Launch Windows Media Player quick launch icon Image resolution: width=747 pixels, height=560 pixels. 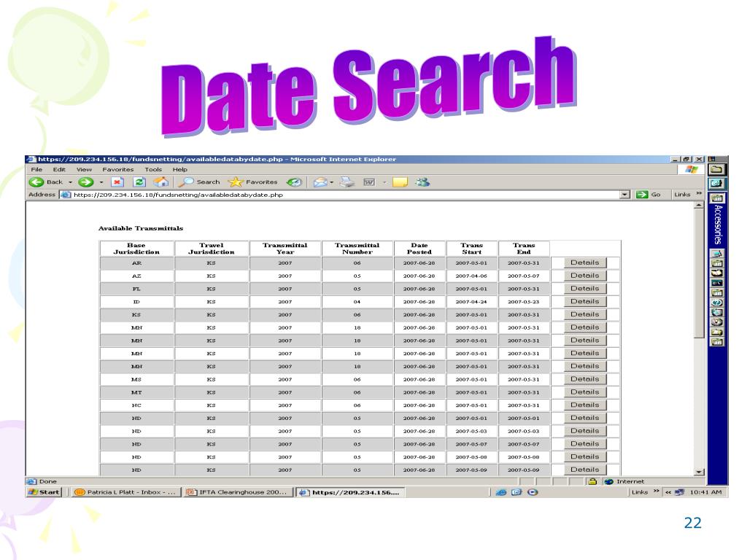533,492
